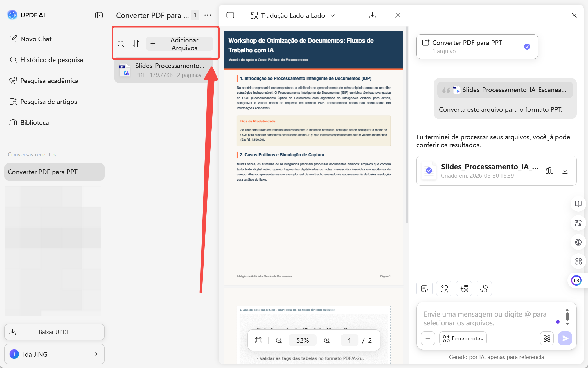Click the translate quick action above input
Image resolution: width=588 pixels, height=368 pixels.
444,288
